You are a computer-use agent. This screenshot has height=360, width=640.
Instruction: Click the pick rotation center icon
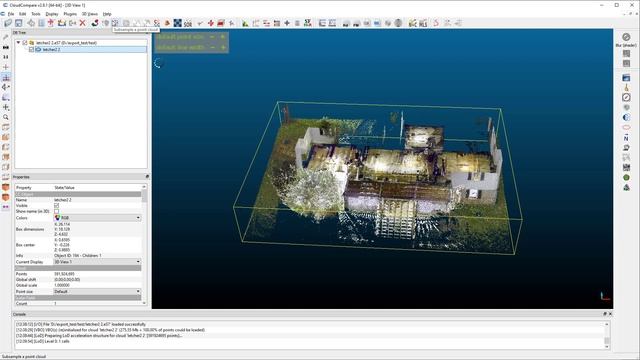click(6, 67)
